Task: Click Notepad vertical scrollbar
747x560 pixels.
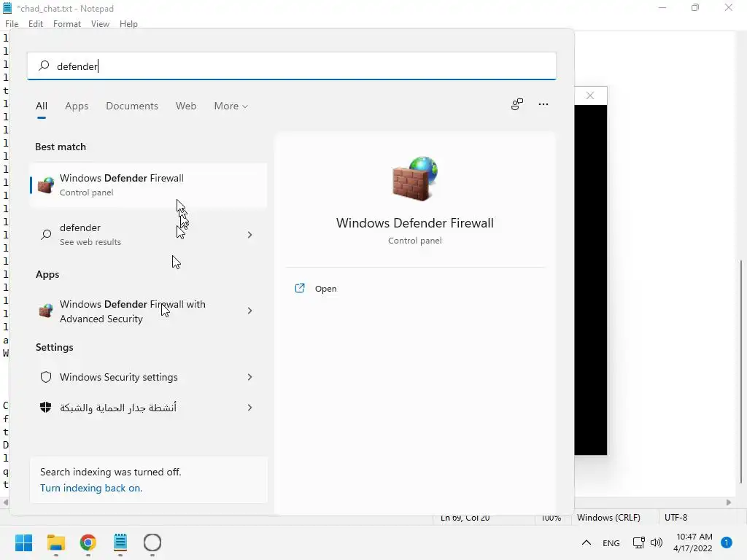Action: 741,371
